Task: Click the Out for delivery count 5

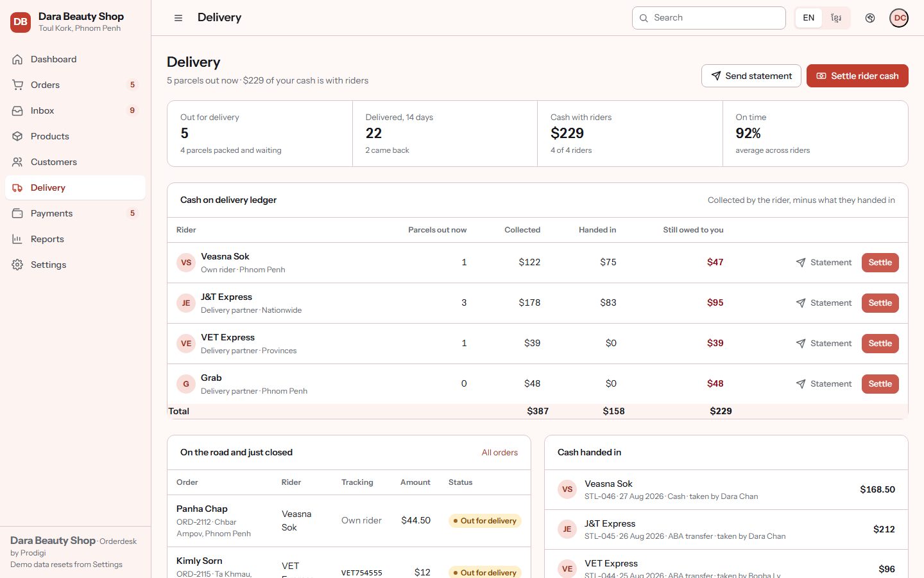Action: [185, 134]
